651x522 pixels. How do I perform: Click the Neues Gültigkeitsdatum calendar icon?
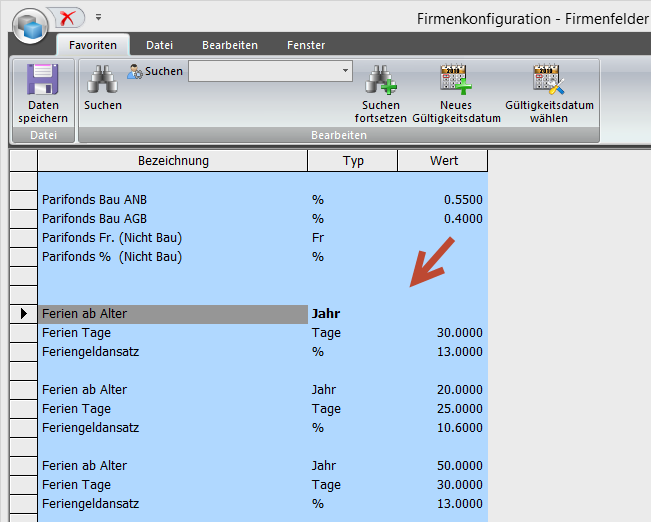(456, 80)
